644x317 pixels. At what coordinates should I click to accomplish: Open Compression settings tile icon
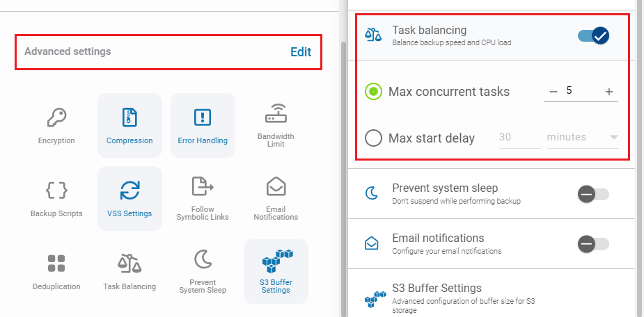point(129,117)
